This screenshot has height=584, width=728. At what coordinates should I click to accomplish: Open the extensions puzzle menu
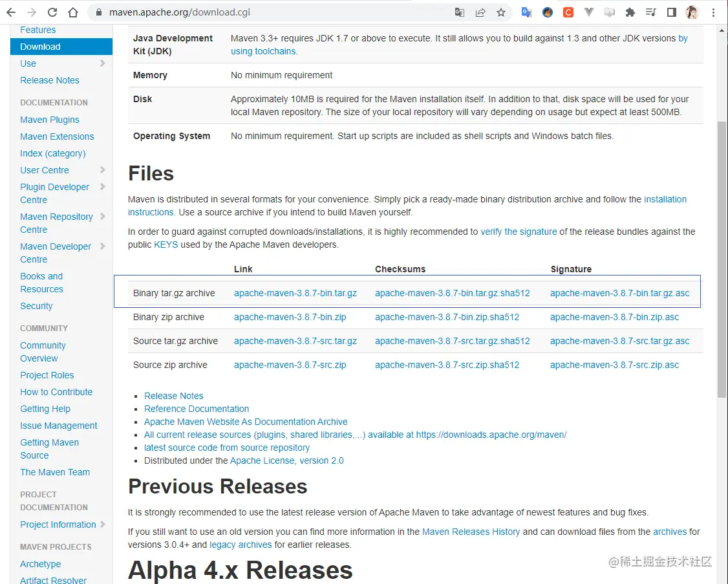tap(630, 12)
